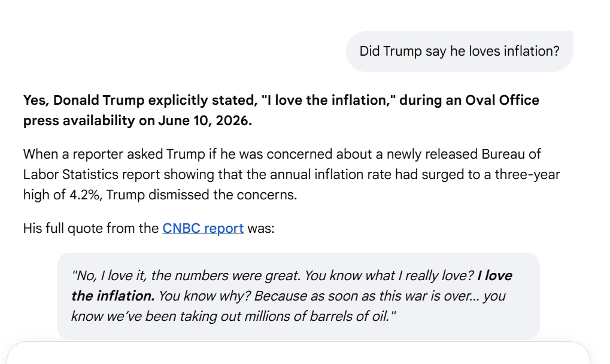Screen dimensions: 610x364
Task: Click the phrase "three-year" in the paragraph
Action: coord(527,175)
